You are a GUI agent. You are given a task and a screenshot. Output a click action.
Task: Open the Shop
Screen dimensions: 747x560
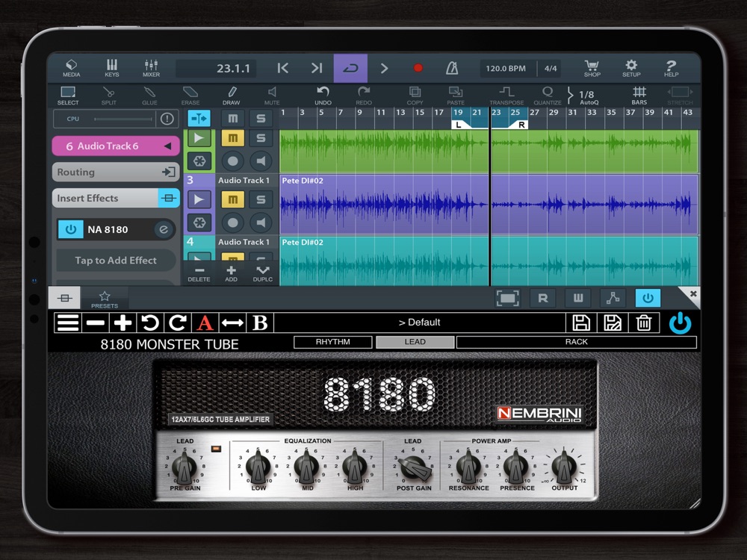click(x=592, y=68)
